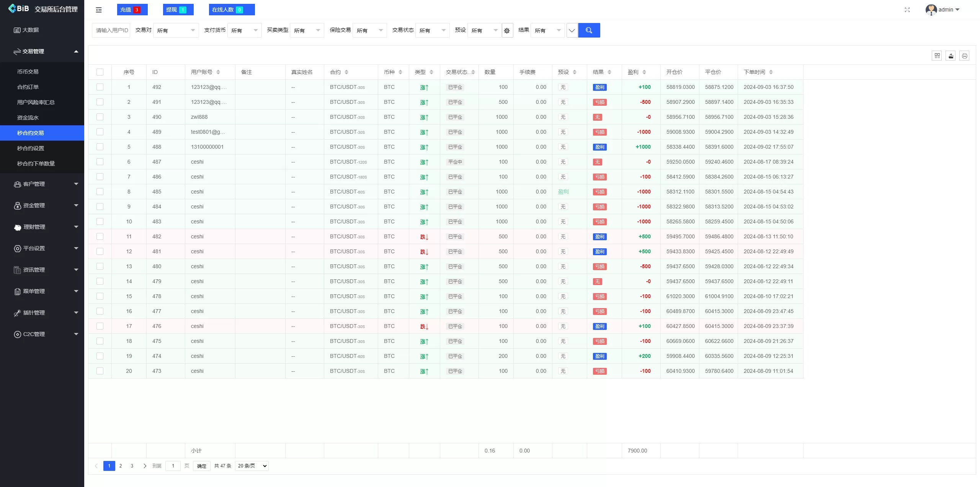Click the print table icon

click(964, 56)
